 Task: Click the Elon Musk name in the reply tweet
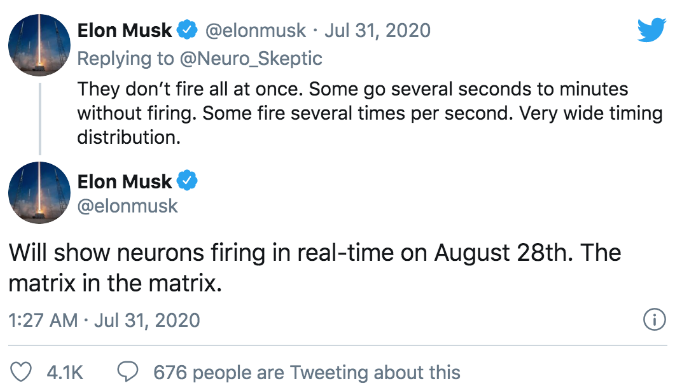(x=124, y=30)
